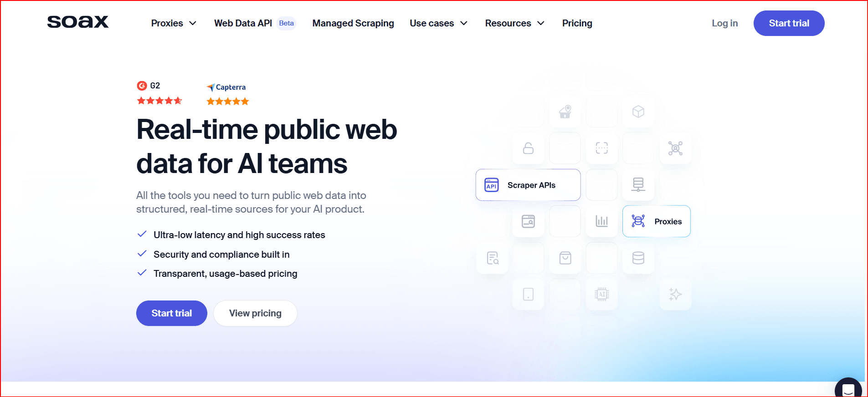The image size is (868, 397).
Task: Click the Scraper APIs tile
Action: 528,185
